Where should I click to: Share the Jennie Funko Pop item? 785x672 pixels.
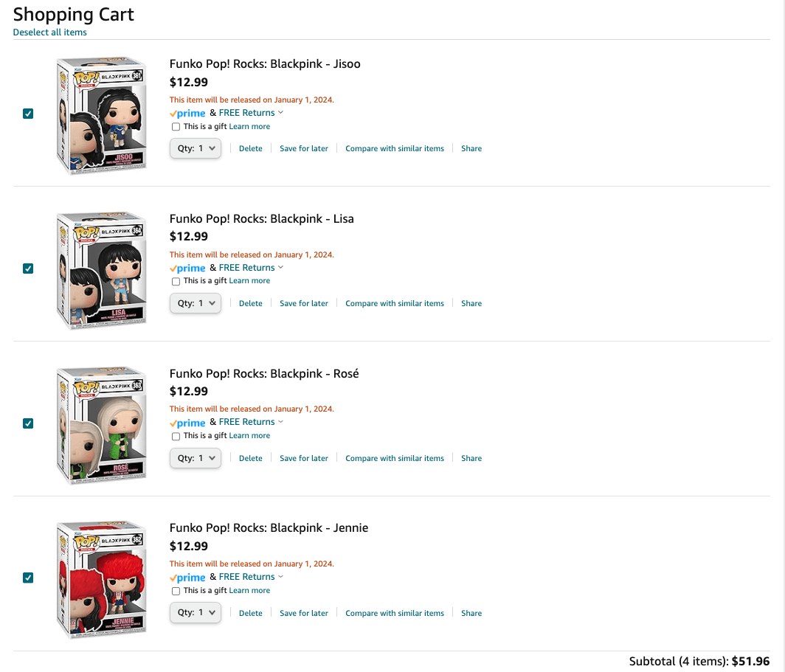pos(471,613)
